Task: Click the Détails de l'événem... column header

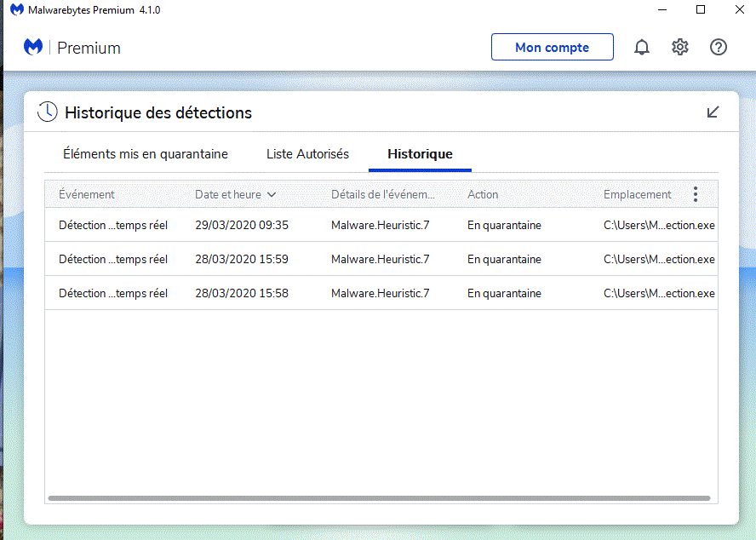Action: [x=383, y=194]
